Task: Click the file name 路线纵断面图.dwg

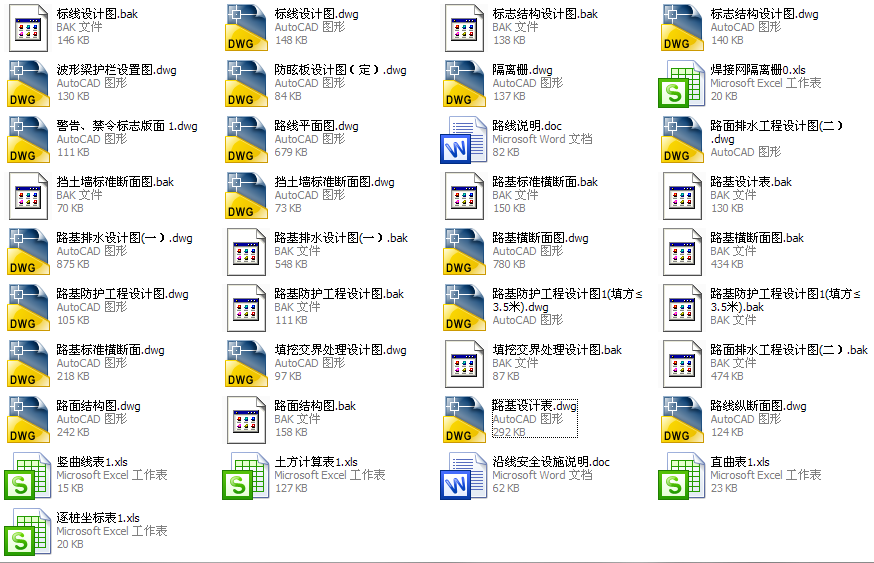Action: tap(758, 406)
